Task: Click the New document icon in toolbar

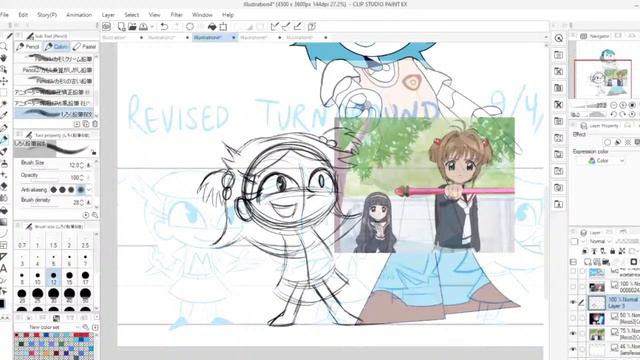Action: tap(121, 27)
